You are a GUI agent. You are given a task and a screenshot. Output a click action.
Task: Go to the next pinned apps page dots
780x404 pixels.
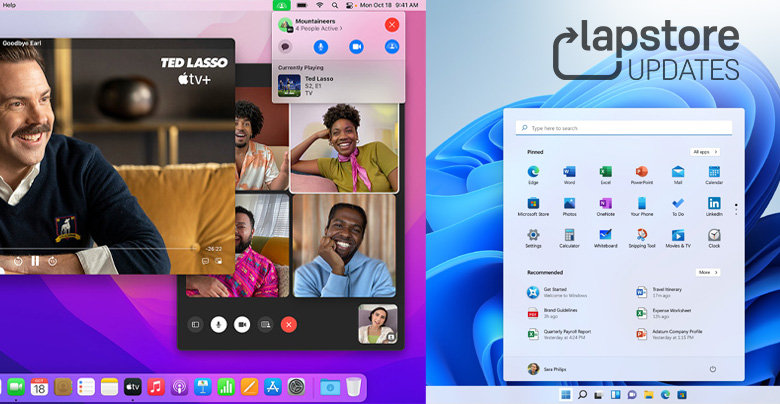[736, 209]
